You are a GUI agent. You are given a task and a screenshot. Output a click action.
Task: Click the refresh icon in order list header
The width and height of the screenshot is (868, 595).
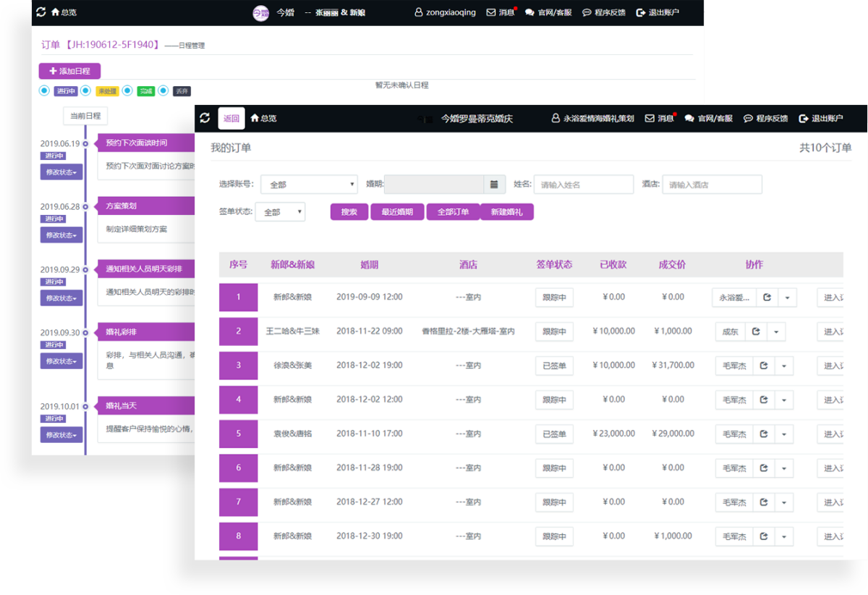[205, 118]
